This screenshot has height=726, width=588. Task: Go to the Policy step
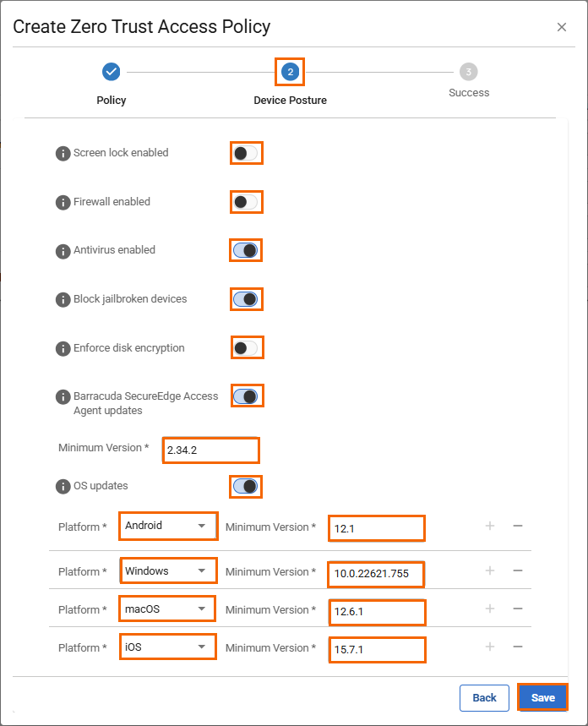(x=111, y=72)
